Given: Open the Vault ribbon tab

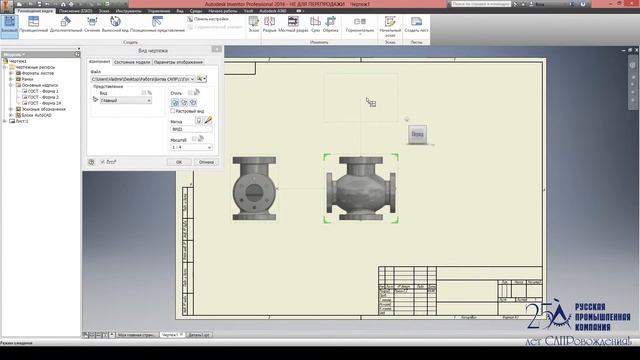Looking at the screenshot, I should (x=248, y=11).
